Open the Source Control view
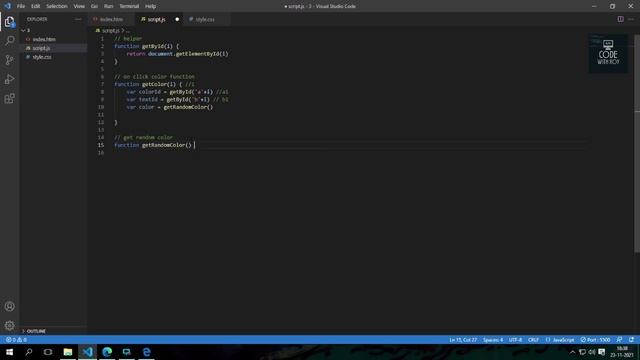This screenshot has width=640, height=360. pos(9,60)
